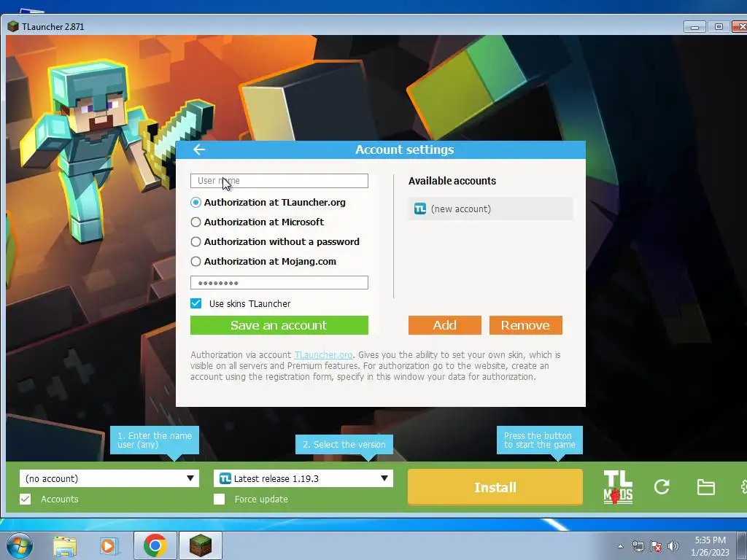The width and height of the screenshot is (747, 560).
Task: Click the volume speaker tray icon
Action: point(673,546)
